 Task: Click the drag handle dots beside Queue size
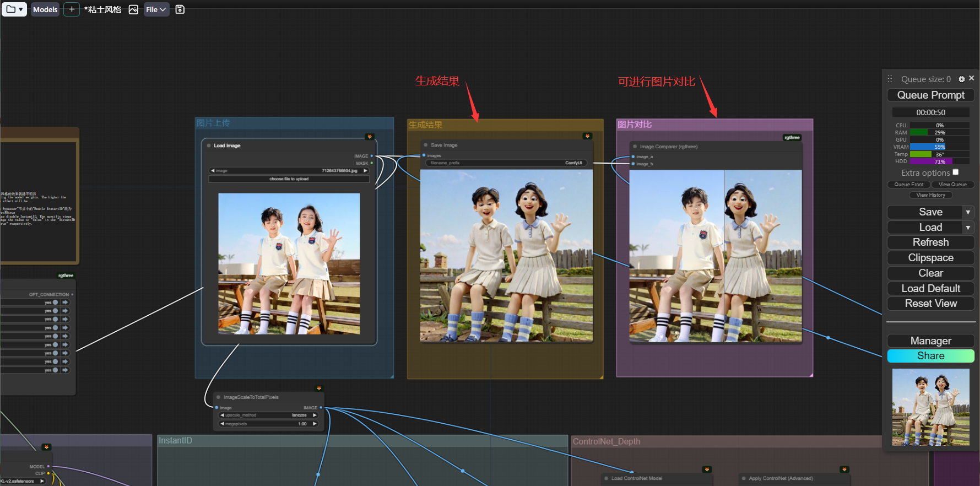tap(890, 79)
